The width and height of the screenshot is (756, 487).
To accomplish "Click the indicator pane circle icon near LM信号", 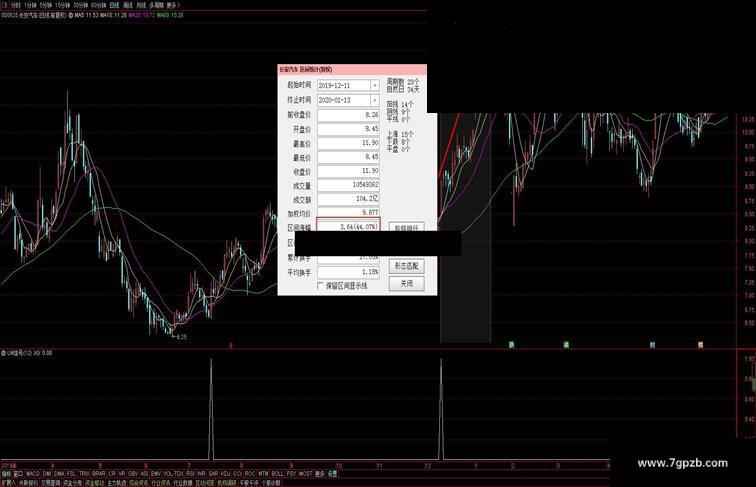I will (3, 353).
